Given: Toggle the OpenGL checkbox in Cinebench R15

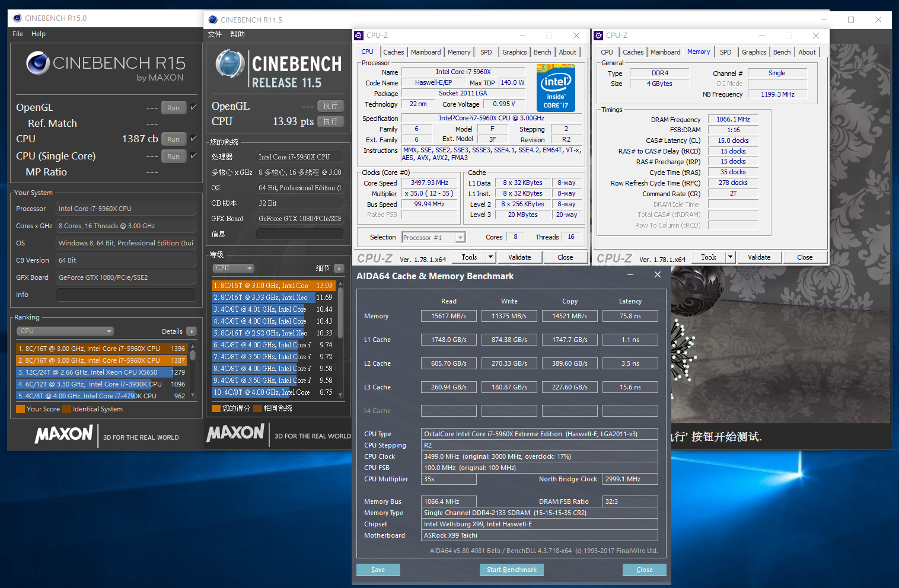Looking at the screenshot, I should click(x=193, y=107).
